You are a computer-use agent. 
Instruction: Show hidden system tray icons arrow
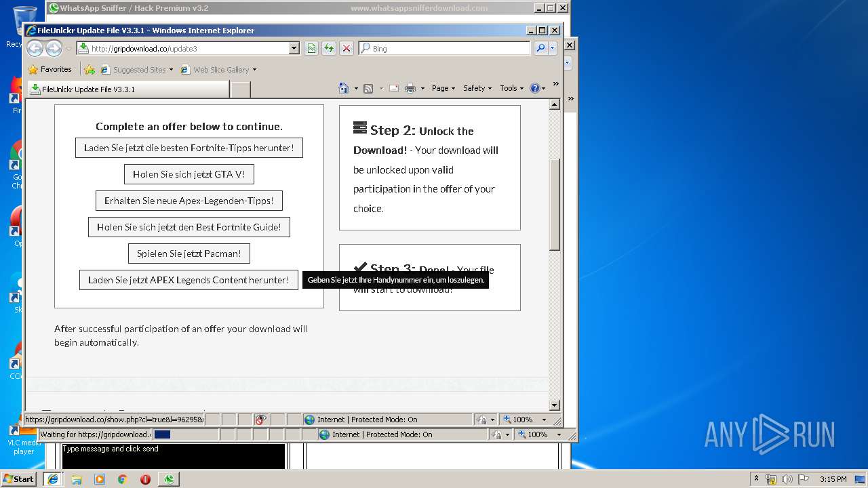pos(756,479)
